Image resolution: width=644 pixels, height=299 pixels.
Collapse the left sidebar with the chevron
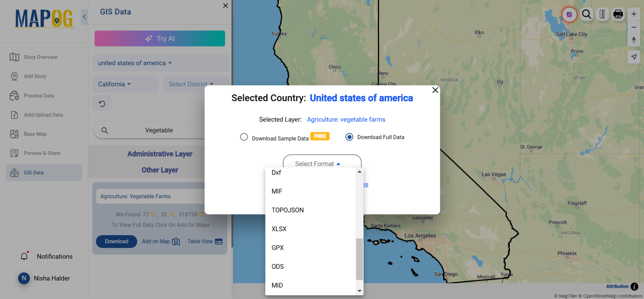[84, 17]
